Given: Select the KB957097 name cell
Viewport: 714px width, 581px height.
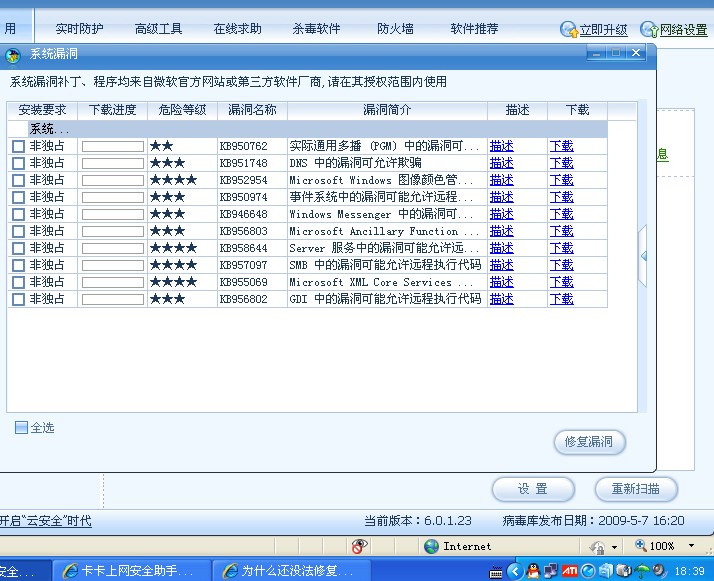Looking at the screenshot, I should pyautogui.click(x=252, y=265).
